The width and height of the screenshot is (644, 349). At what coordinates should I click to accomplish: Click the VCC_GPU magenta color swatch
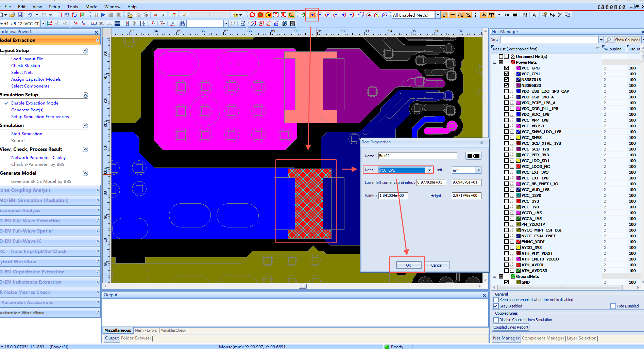[518, 68]
